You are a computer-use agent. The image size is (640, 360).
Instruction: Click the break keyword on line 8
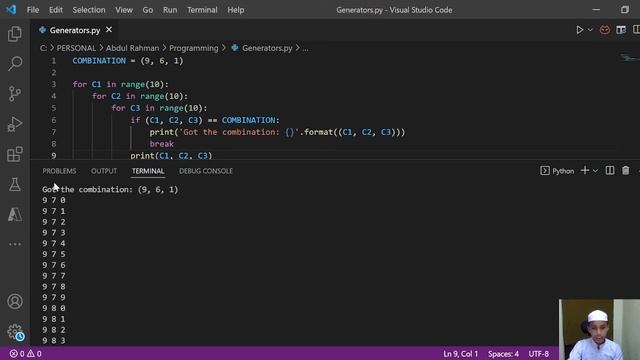click(162, 144)
